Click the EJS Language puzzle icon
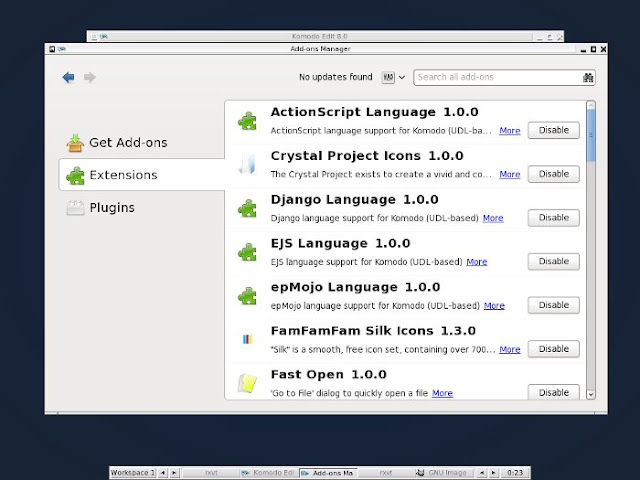The width and height of the screenshot is (640, 480). pyautogui.click(x=247, y=252)
